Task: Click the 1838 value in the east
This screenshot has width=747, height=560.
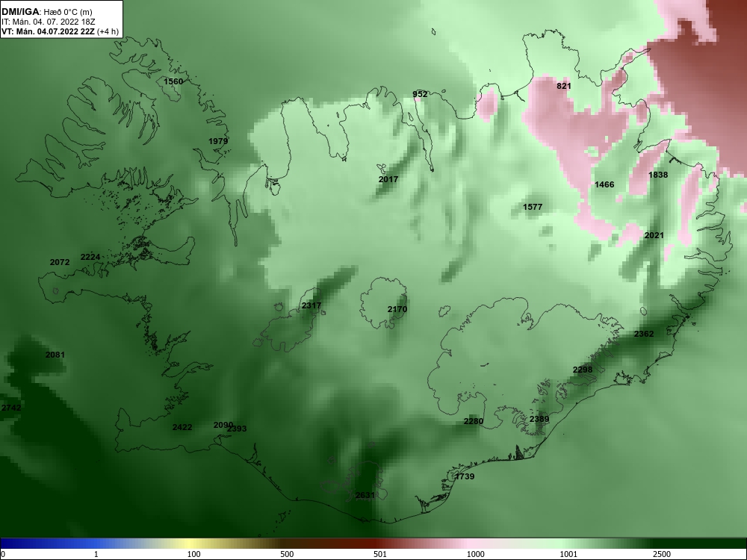Action: (x=658, y=175)
